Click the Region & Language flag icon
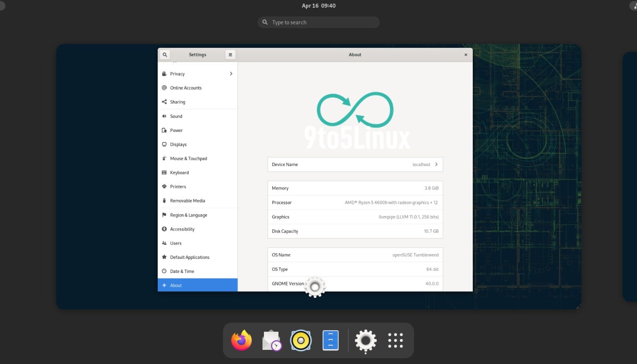637x364 pixels. pyautogui.click(x=164, y=215)
